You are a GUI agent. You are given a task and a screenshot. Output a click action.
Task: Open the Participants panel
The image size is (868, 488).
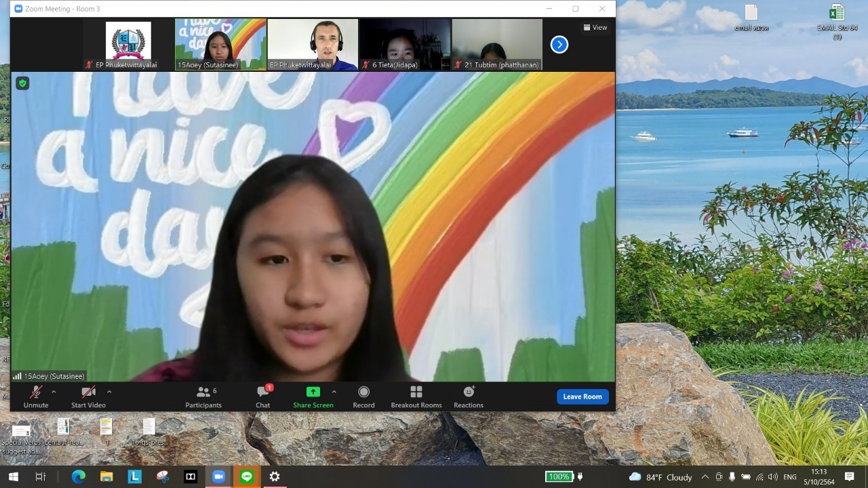(x=203, y=396)
